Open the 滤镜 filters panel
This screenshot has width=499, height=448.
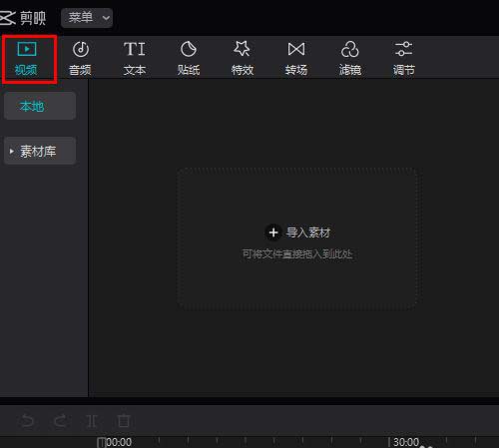350,58
